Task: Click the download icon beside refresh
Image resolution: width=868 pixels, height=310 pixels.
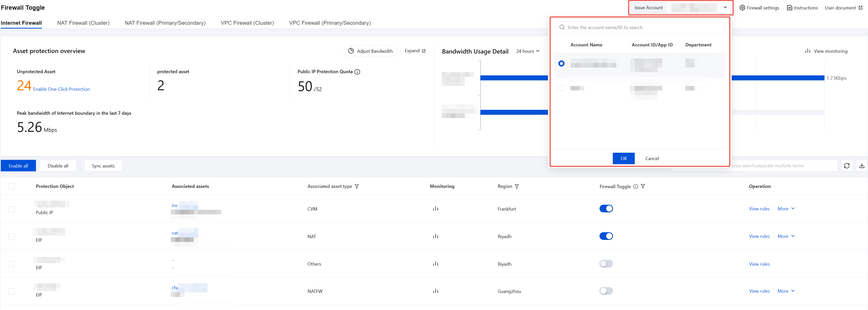Action: pyautogui.click(x=862, y=166)
